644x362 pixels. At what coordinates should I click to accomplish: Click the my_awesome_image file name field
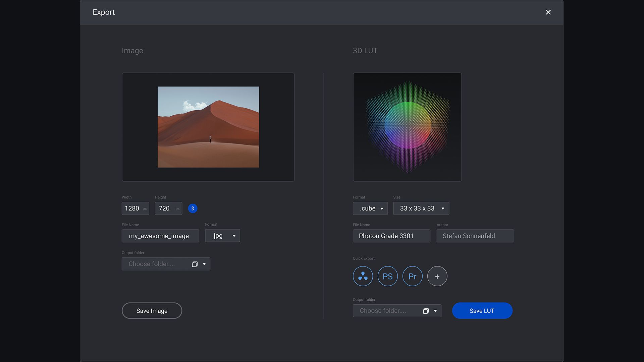click(160, 236)
